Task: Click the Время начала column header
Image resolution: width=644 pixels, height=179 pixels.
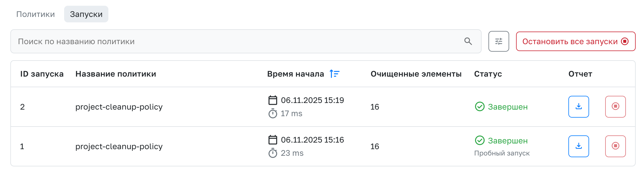Action: [x=296, y=74]
